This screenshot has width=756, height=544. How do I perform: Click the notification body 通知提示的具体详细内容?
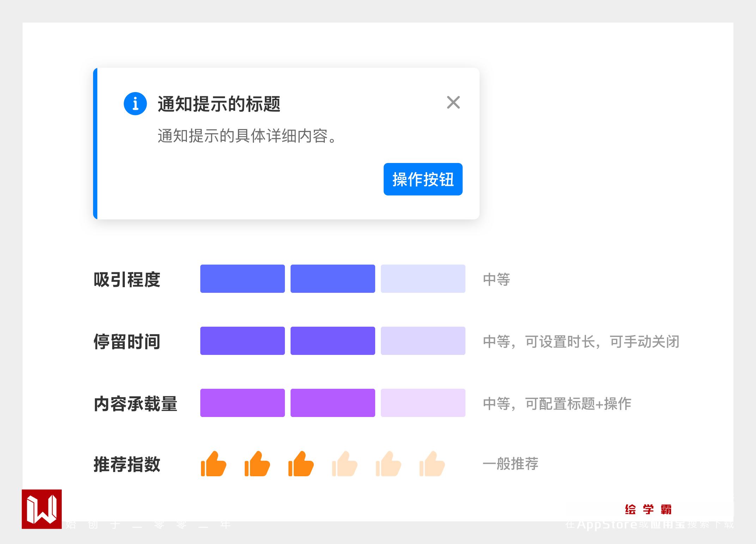click(x=247, y=136)
